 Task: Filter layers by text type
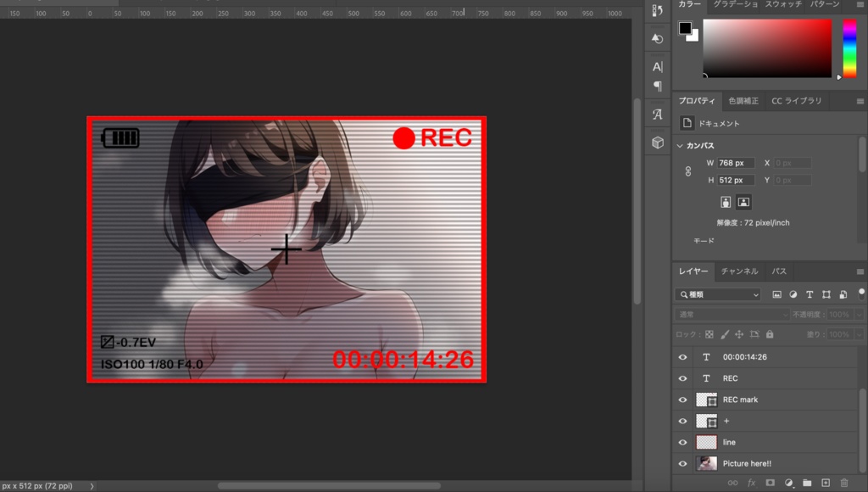[809, 294]
